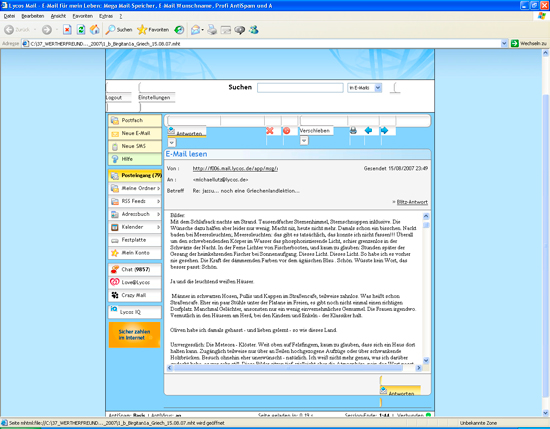The width and height of the screenshot is (550, 429).
Task: Open dropdown arrow under Antworten
Action: (172, 143)
